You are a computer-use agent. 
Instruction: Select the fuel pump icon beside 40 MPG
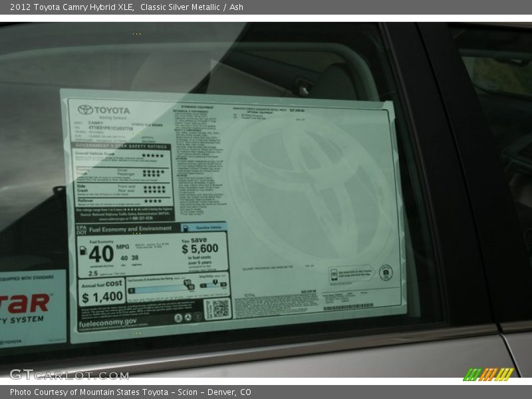tap(84, 251)
